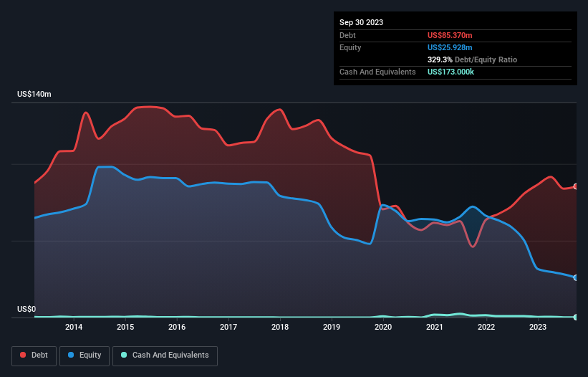Select the blue Equity endpoint marker

pyautogui.click(x=577, y=278)
